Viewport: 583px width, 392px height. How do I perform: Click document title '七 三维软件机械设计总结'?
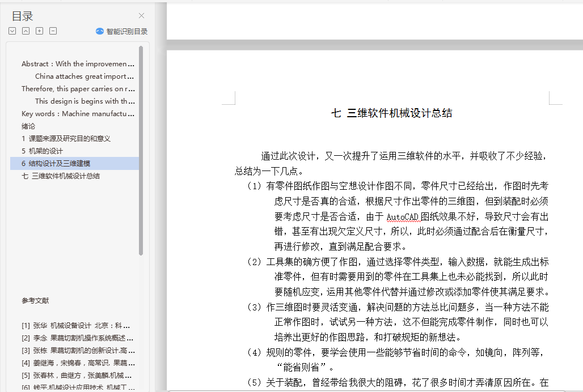click(391, 113)
